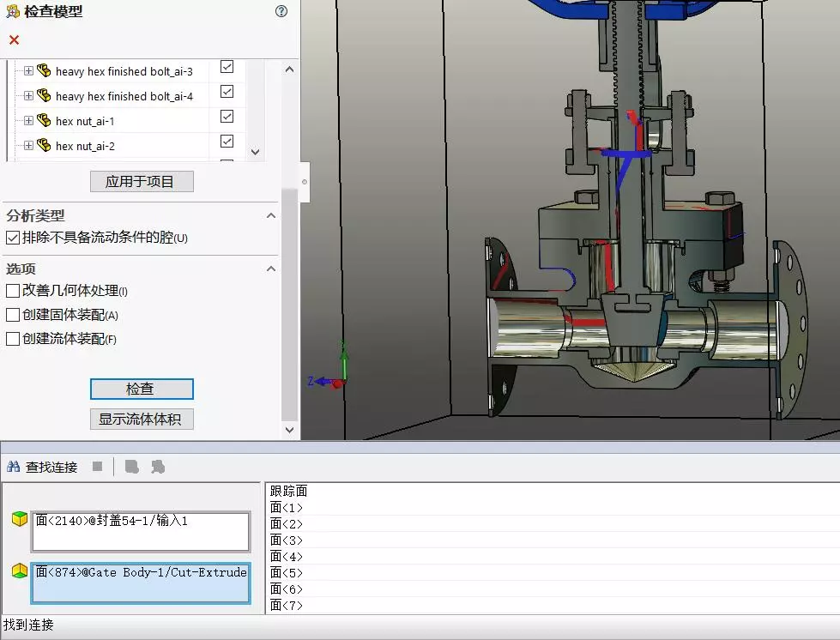Image resolution: width=840 pixels, height=640 pixels.
Task: Click the binoculars Find Connection icon
Action: click(13, 467)
